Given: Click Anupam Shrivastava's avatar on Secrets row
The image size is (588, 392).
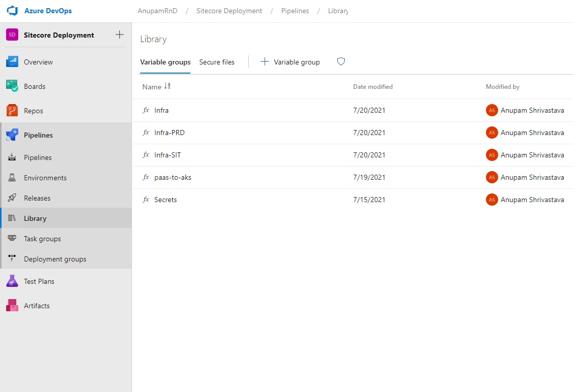Looking at the screenshot, I should coord(492,200).
